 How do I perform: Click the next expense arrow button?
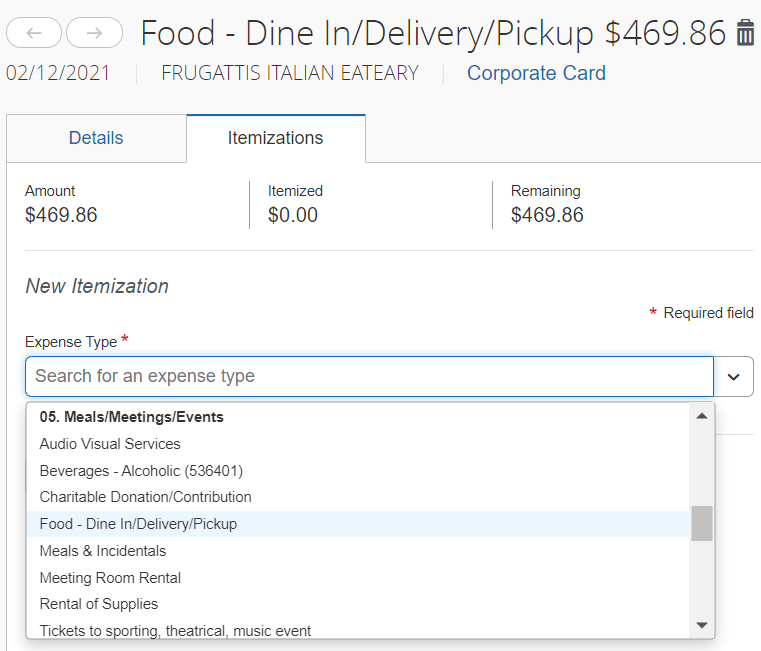tap(94, 33)
